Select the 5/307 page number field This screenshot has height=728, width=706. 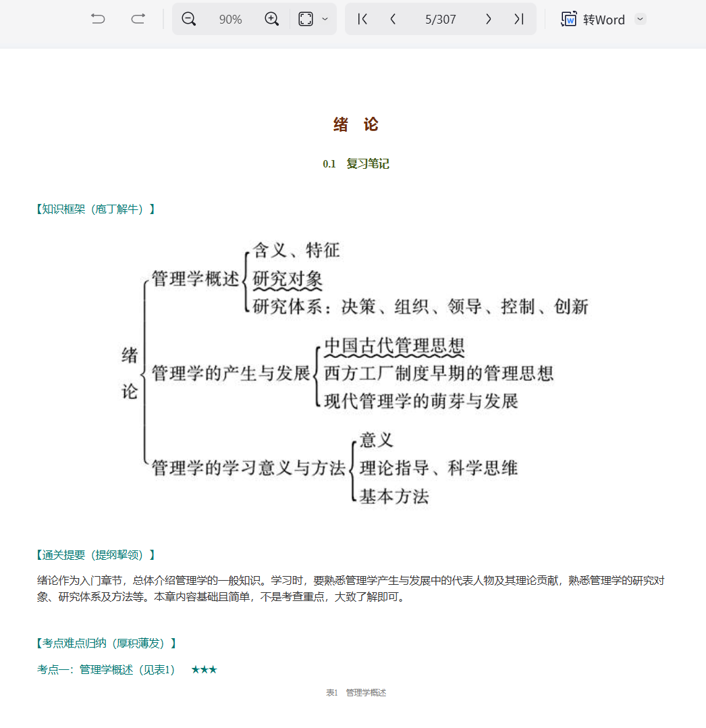click(440, 20)
